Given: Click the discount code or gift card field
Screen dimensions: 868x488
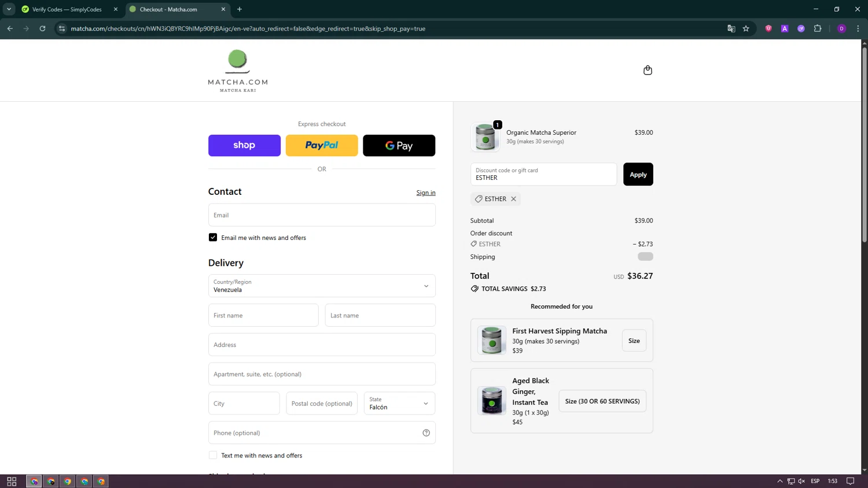Looking at the screenshot, I should [x=543, y=174].
